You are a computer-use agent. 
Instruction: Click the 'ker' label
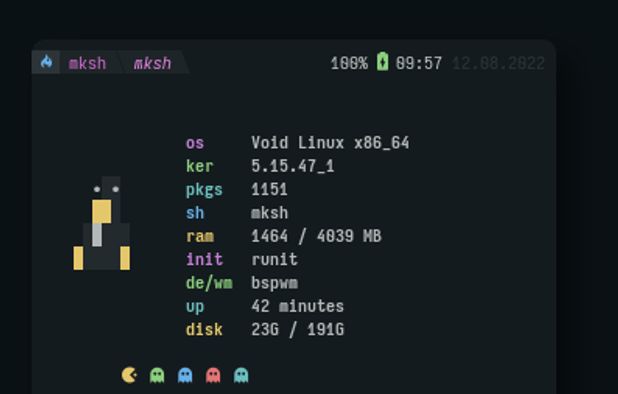tap(199, 166)
